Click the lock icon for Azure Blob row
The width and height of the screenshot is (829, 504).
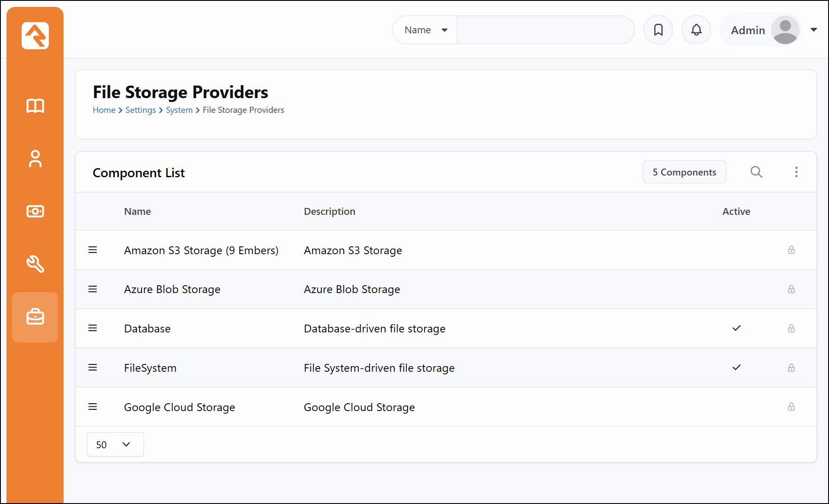coord(791,289)
